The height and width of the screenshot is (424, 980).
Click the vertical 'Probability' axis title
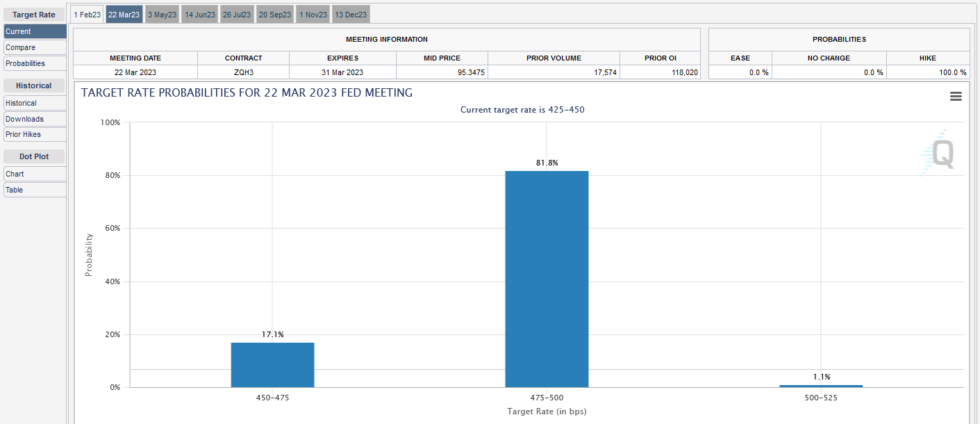coord(88,254)
